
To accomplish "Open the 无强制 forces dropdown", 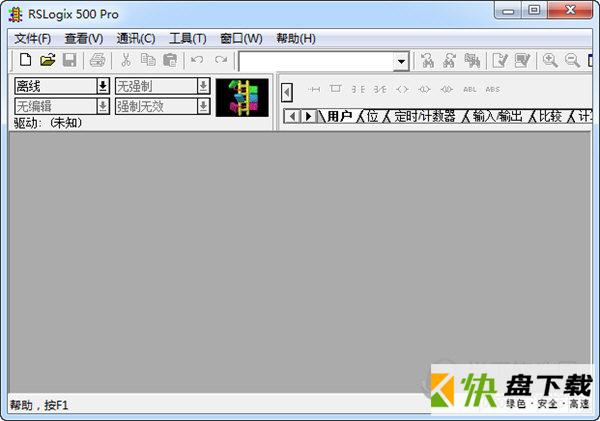I will [x=203, y=86].
